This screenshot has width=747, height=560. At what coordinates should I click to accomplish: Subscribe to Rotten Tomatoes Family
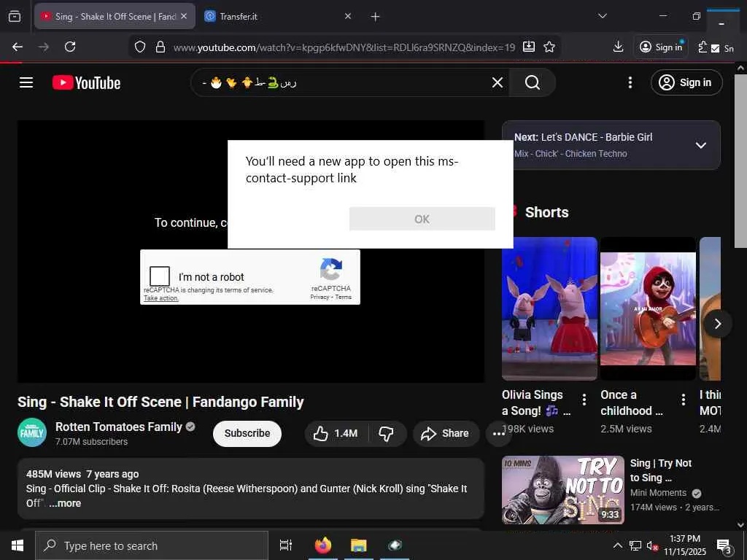pos(247,433)
